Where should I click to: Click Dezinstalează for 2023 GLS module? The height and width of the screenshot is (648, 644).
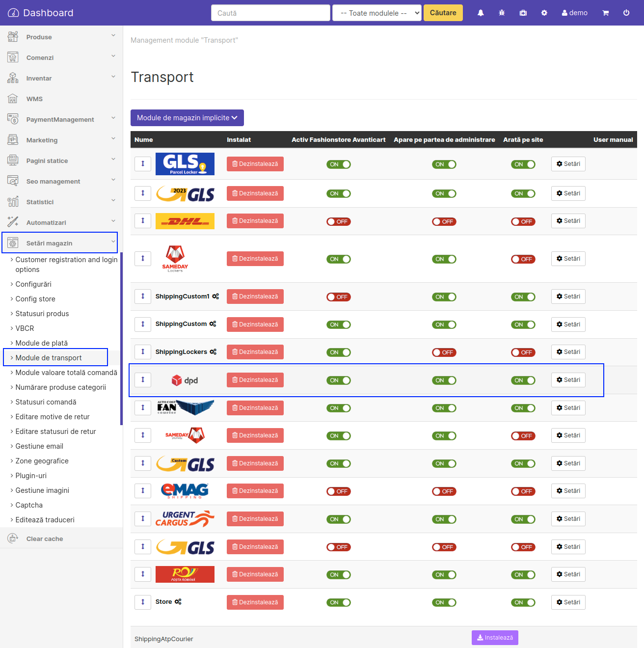[x=255, y=193]
